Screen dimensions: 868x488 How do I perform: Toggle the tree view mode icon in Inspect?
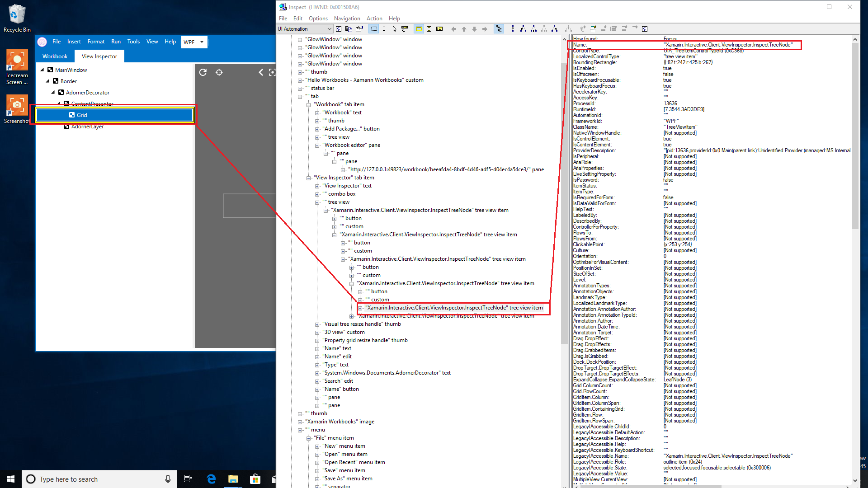(x=499, y=28)
